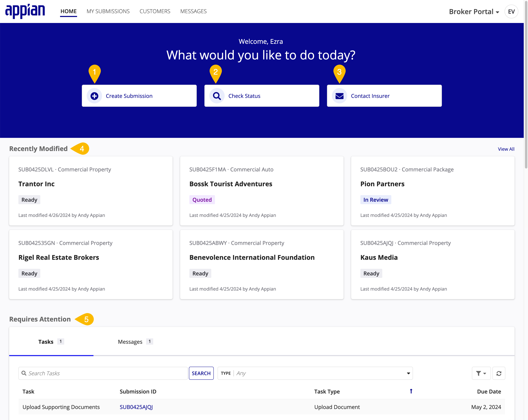The image size is (528, 420).
Task: Click the search icon in Search Tasks field
Action: click(24, 373)
